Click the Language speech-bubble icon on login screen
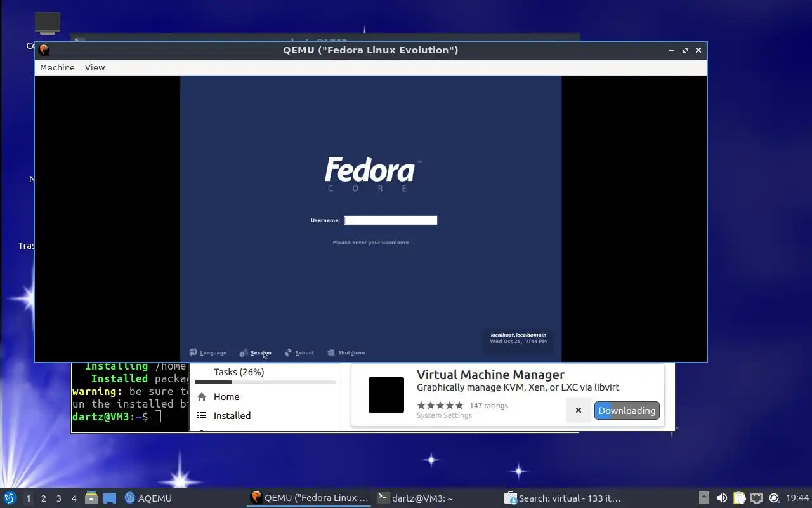The image size is (812, 508). click(193, 352)
